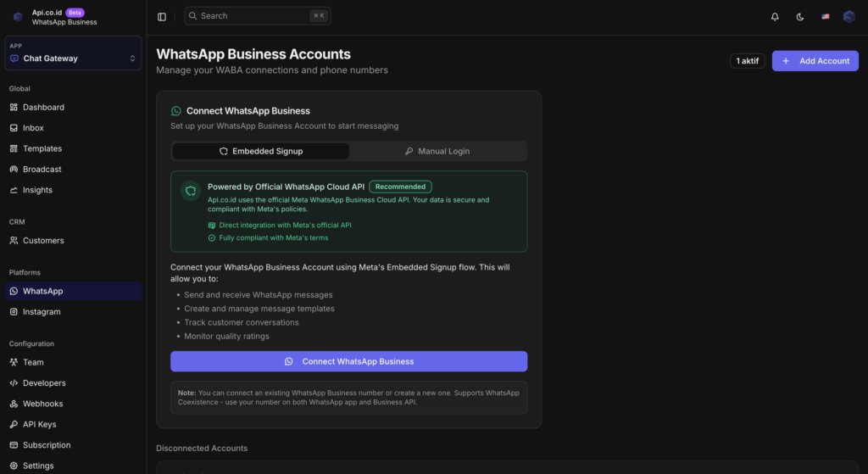Select the Instagram platform label
The width and height of the screenshot is (868, 474).
click(42, 312)
